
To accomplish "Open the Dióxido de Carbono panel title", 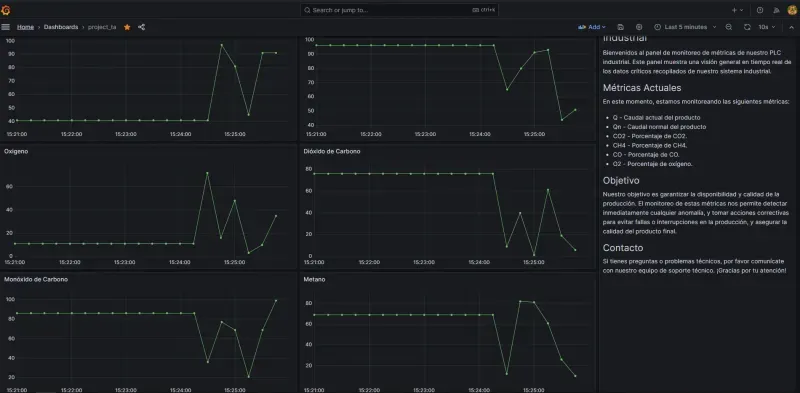I will (332, 151).
